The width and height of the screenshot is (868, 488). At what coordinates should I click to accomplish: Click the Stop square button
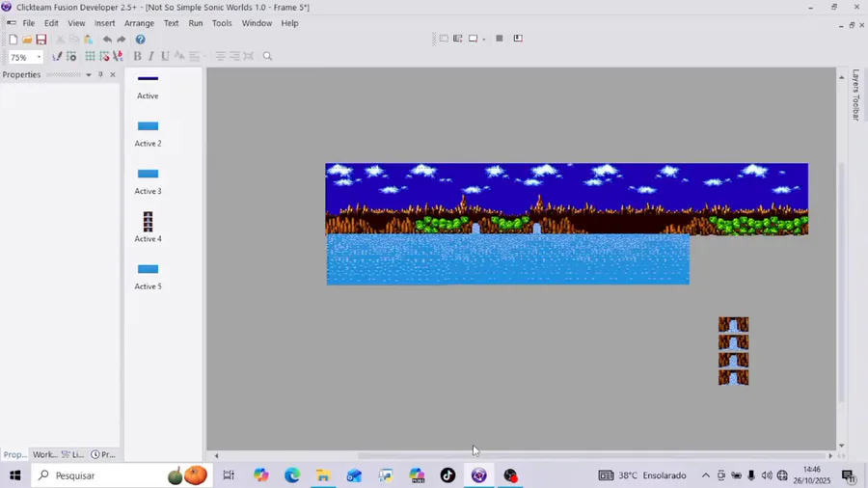(500, 39)
